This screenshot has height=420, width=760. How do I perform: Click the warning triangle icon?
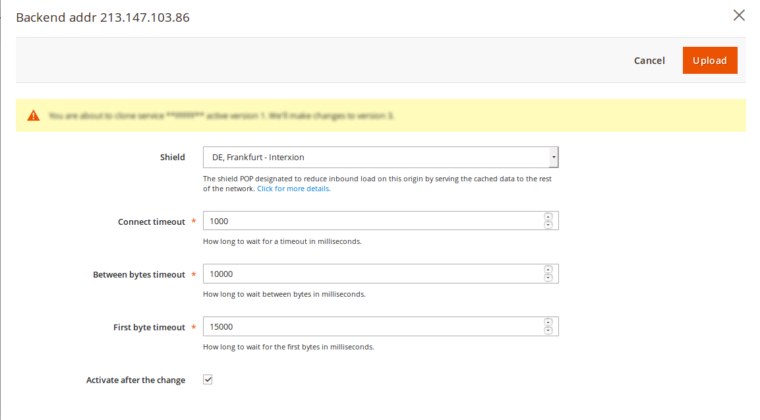pyautogui.click(x=33, y=116)
